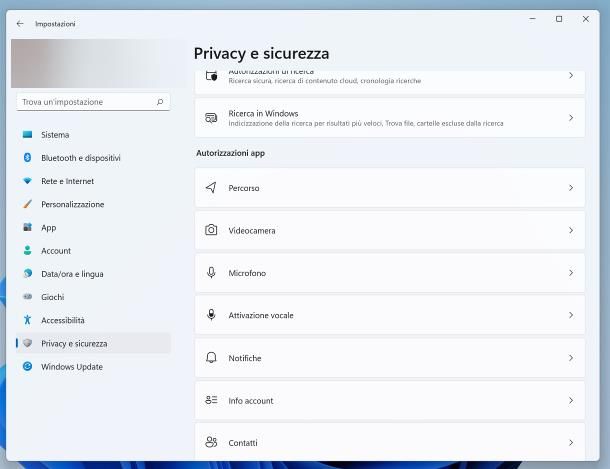The height and width of the screenshot is (469, 610).
Task: Click the Ricerca in Windows icon
Action: (x=211, y=117)
